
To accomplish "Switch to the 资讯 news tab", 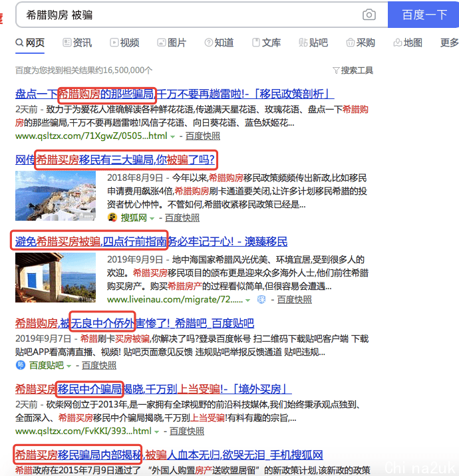I will (x=77, y=43).
